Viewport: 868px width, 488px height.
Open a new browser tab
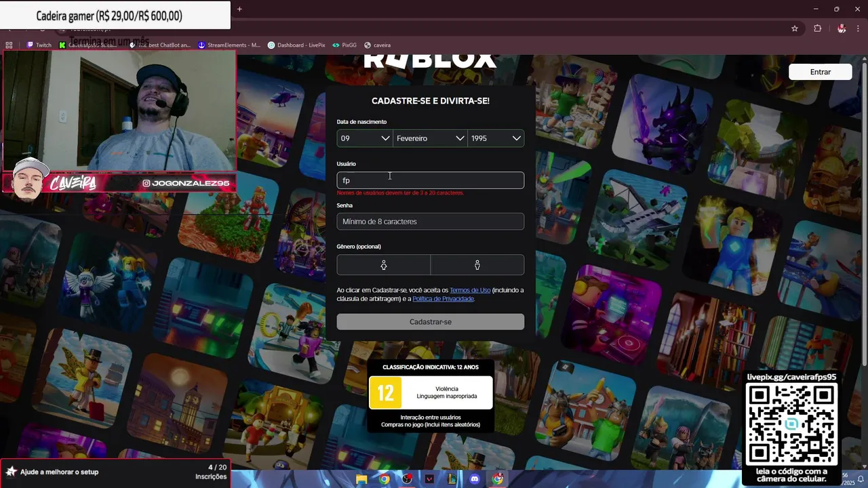[x=239, y=9]
